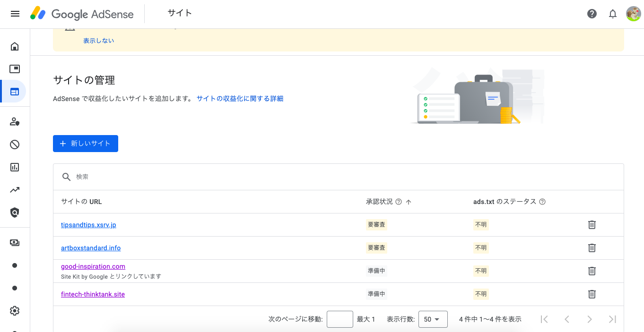Open the account profile avatar

click(x=633, y=14)
